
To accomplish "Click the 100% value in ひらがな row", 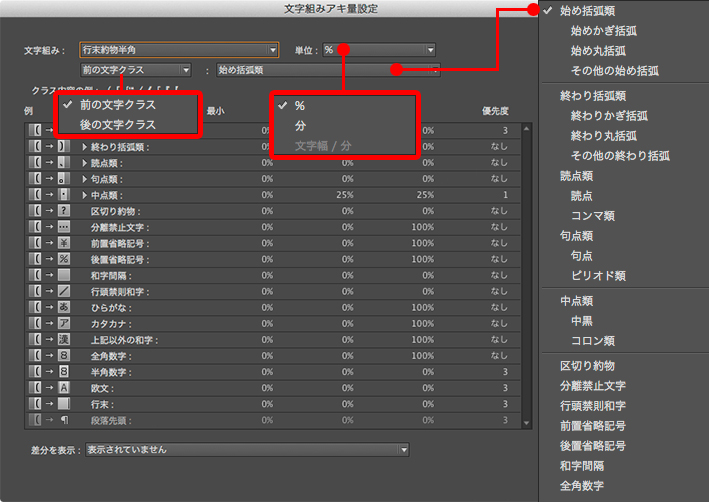I will pyautogui.click(x=422, y=308).
